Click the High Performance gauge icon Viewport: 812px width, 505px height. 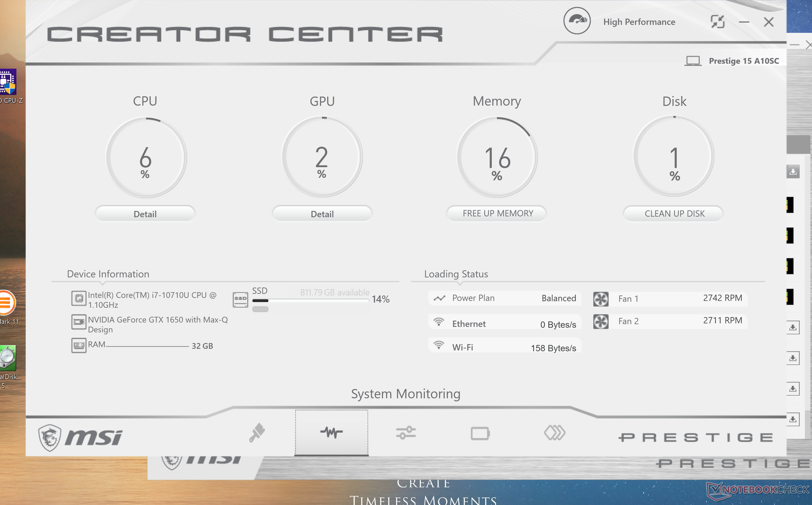click(x=577, y=21)
